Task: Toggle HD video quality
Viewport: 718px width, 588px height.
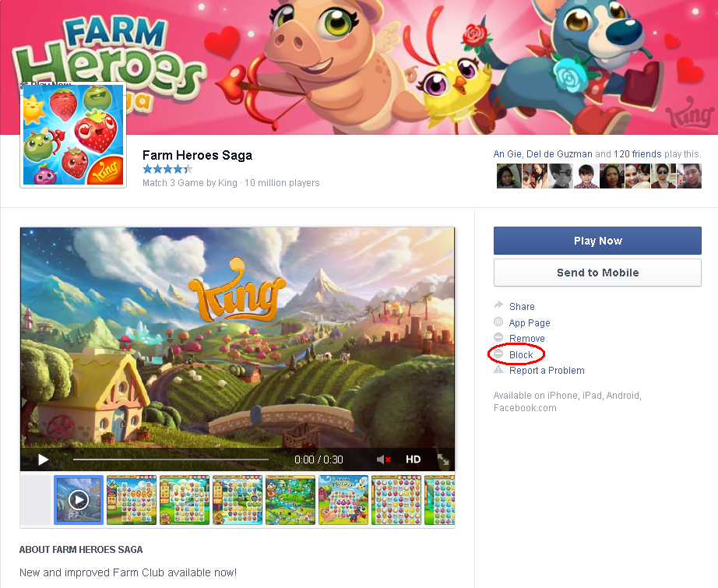Action: 413,459
